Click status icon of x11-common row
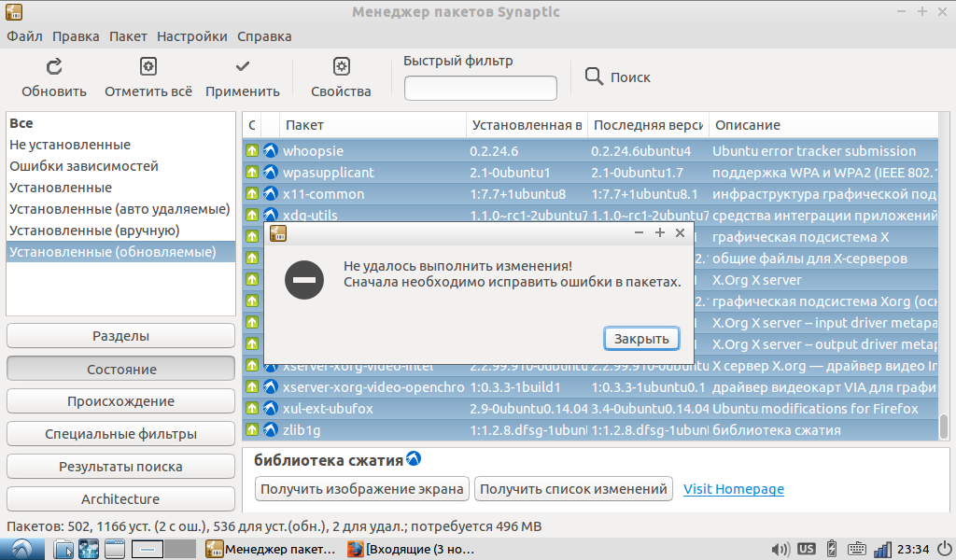Viewport: 956px width, 560px height. click(252, 194)
